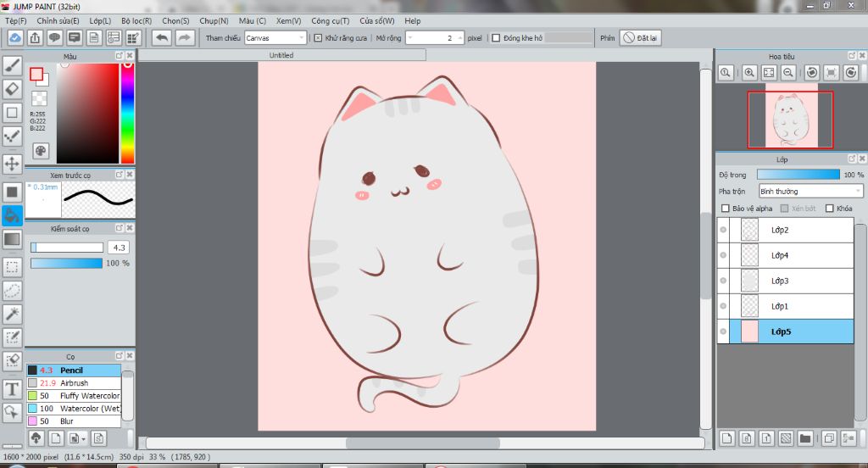Image resolution: width=868 pixels, height=468 pixels.
Task: Pick the Select Pen tool
Action: (12, 337)
